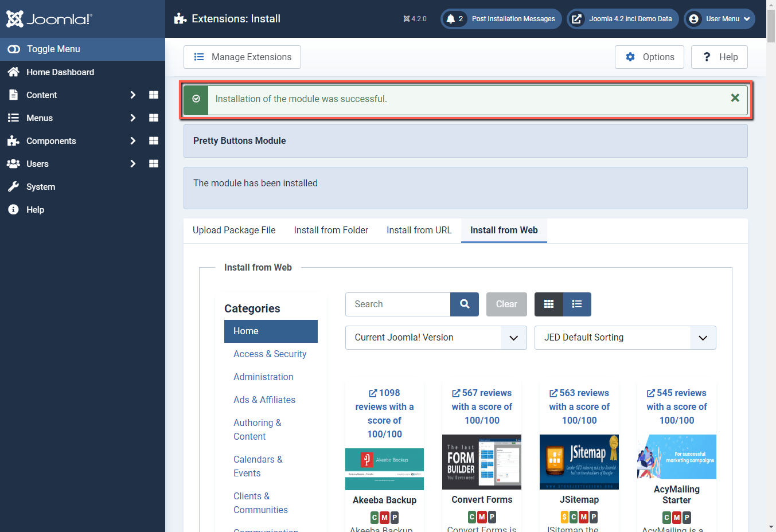Click the M module badge under Akeeba Backup
This screenshot has height=532, width=776.
384,517
